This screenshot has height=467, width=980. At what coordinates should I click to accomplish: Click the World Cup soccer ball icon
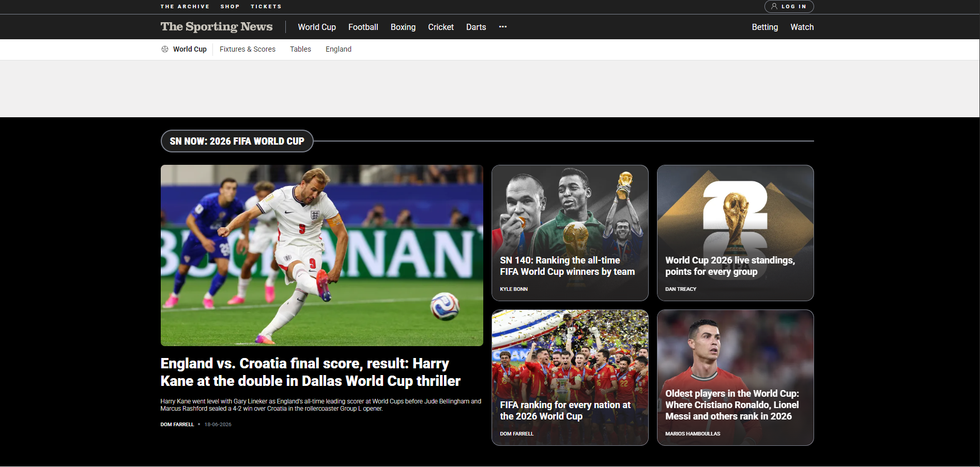[x=165, y=49]
